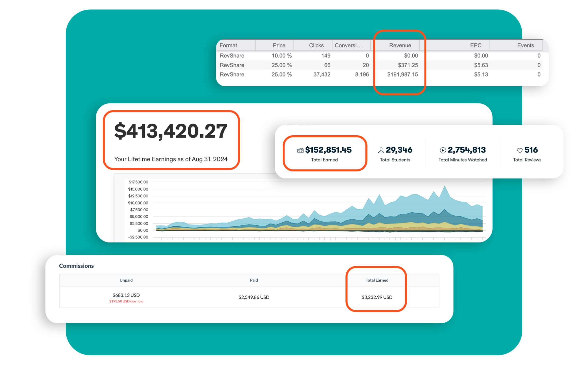588x365 pixels.
Task: Select the RevShare row with $191,987.15 revenue
Action: tap(232, 75)
